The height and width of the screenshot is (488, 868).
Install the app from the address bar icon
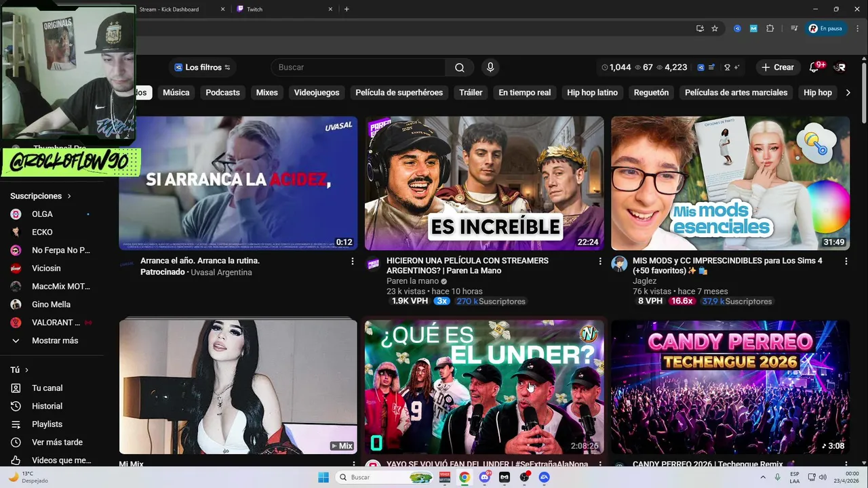[700, 28]
